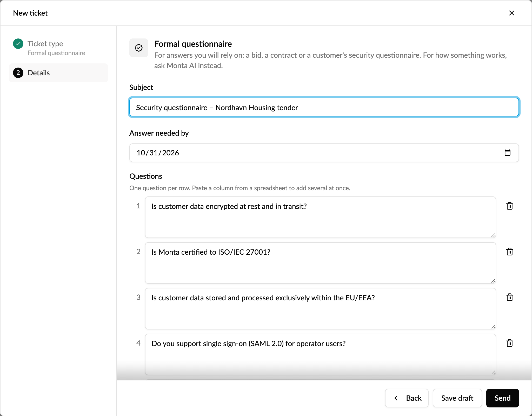Save the ticket as draft
Image resolution: width=532 pixels, height=416 pixels.
coord(457,398)
